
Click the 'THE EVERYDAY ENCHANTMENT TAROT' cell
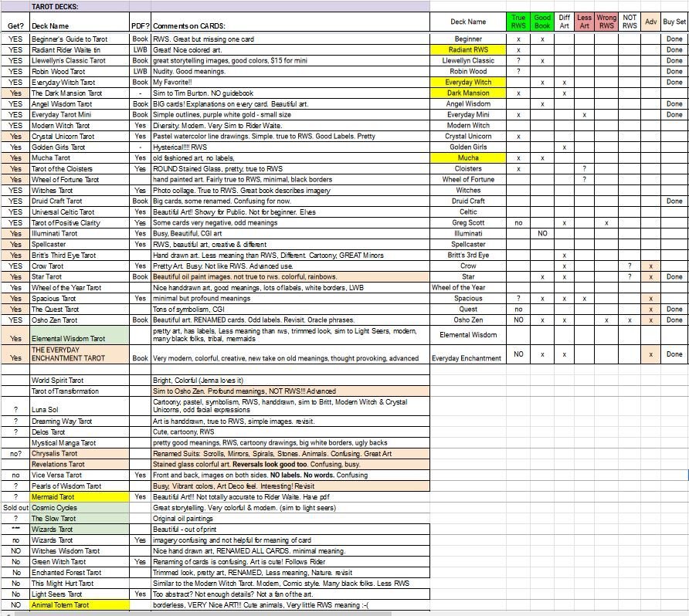[x=68, y=354]
